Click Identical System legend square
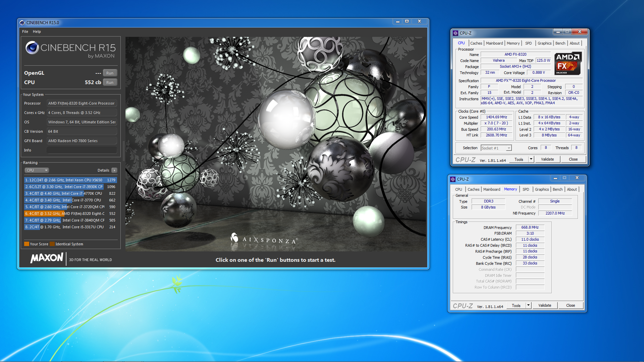This screenshot has width=644, height=362. [52, 244]
